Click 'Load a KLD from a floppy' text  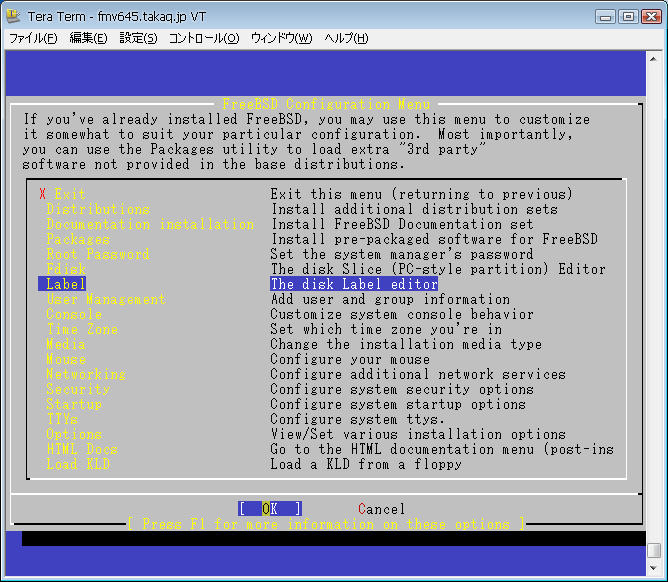point(366,464)
